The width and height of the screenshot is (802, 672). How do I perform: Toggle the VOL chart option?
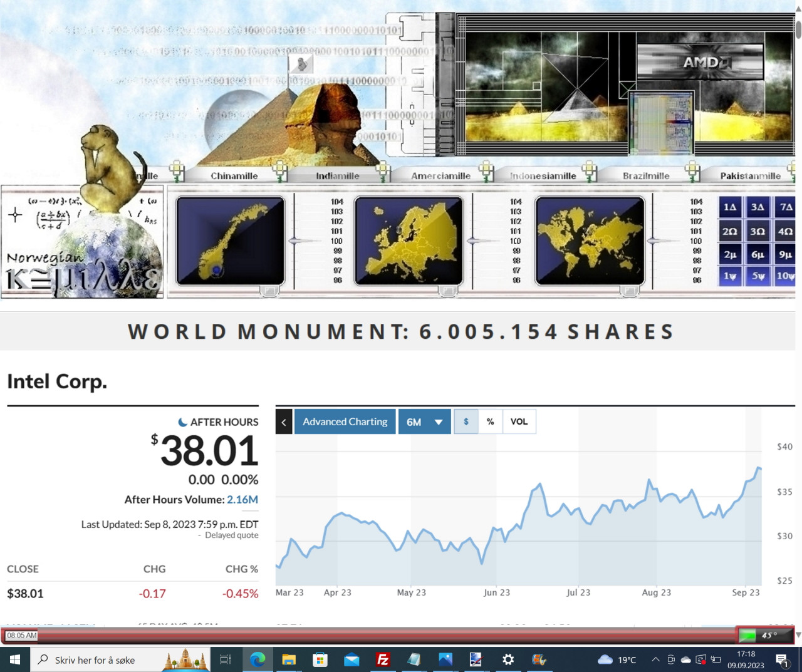(519, 421)
